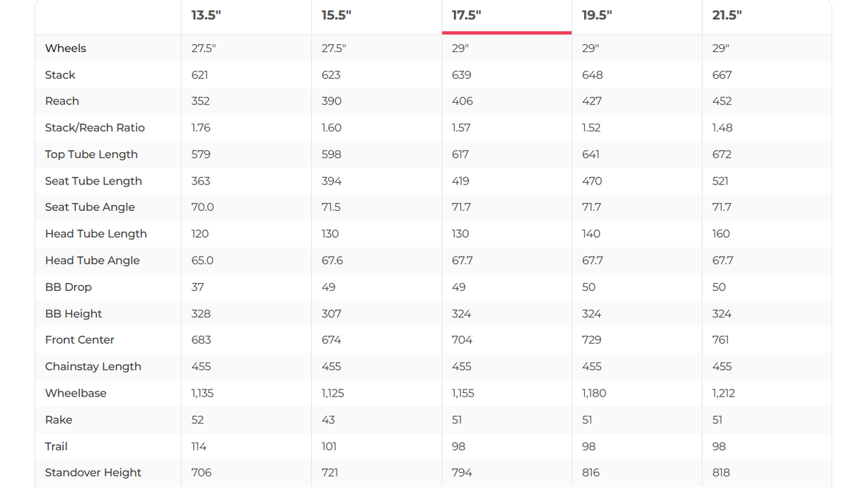Click the Wheels row label

click(x=66, y=49)
